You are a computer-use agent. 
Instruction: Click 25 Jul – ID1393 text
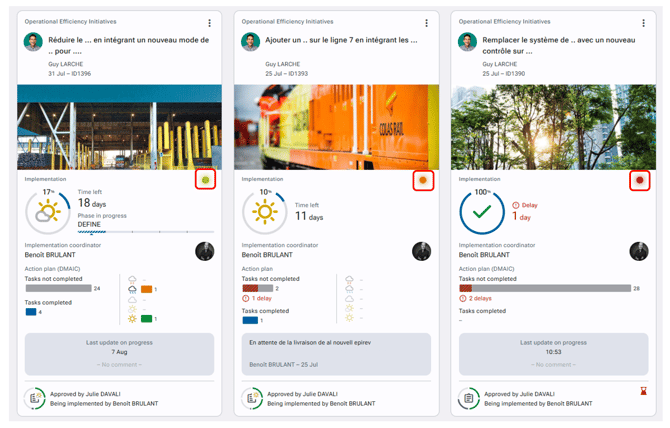point(286,73)
